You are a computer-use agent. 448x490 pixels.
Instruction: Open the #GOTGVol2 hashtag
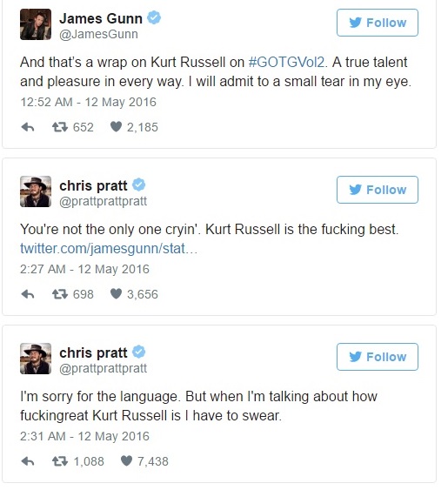(286, 62)
